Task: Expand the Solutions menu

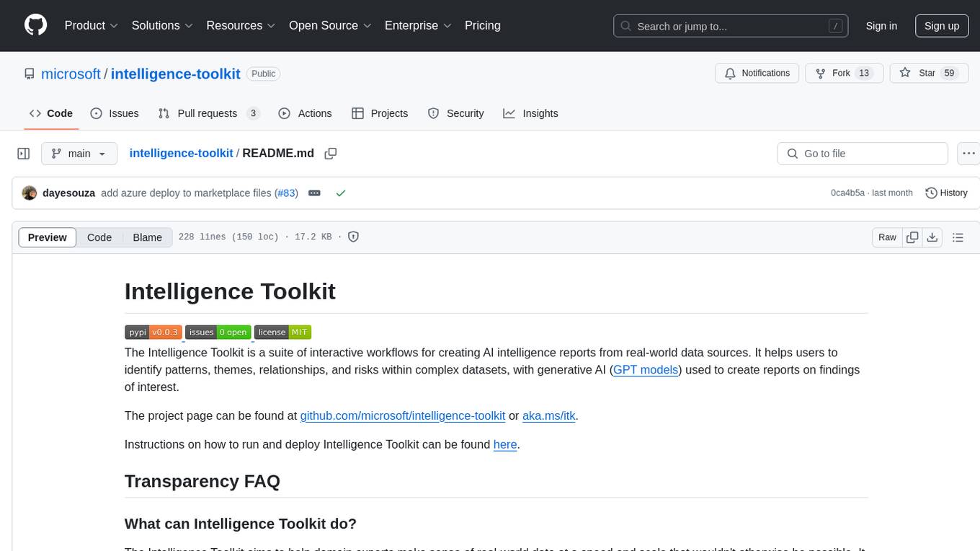Action: 162,25
